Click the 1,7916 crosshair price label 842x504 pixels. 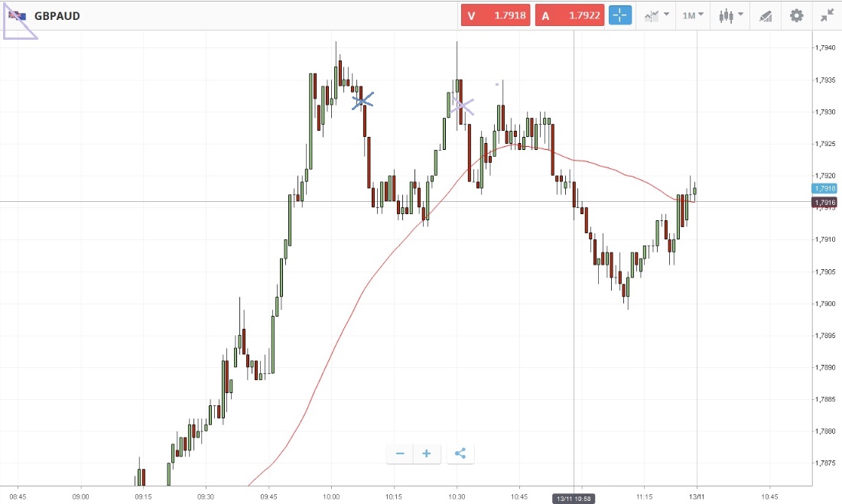pyautogui.click(x=825, y=202)
